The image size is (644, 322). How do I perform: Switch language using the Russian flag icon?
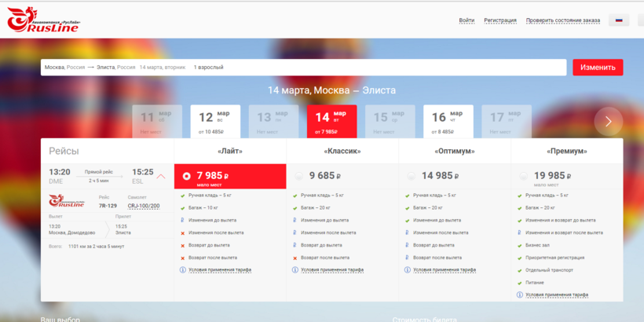[x=619, y=20]
